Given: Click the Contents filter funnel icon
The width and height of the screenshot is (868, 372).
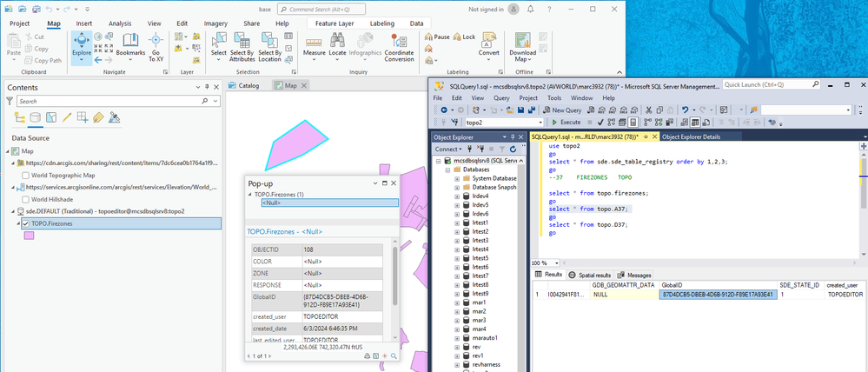Looking at the screenshot, I should 10,101.
